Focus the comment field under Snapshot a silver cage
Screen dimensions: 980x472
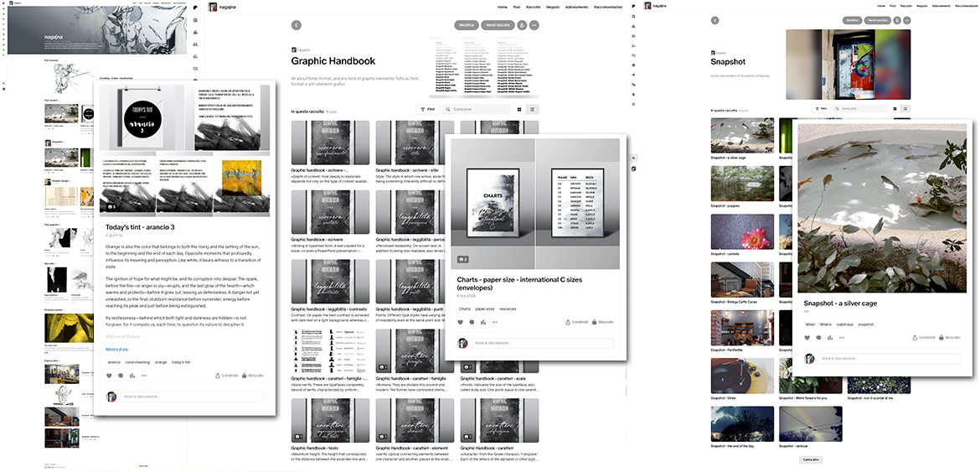pos(888,358)
